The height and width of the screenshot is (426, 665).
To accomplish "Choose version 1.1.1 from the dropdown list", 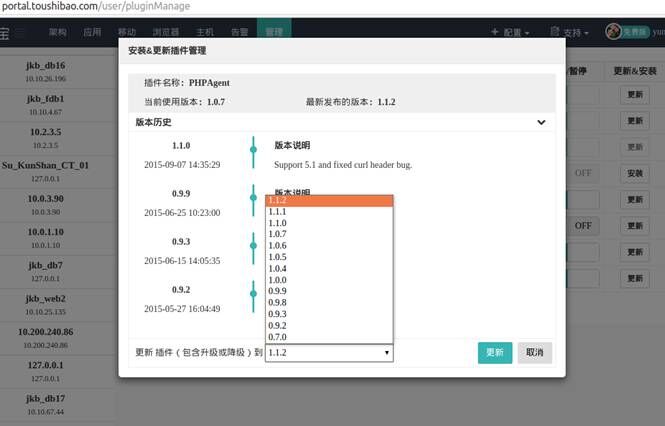I will pos(329,212).
